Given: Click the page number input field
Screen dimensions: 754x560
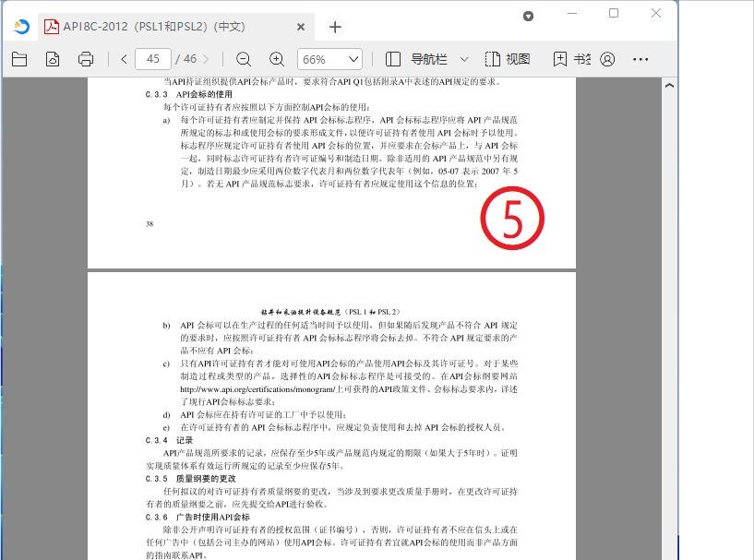Looking at the screenshot, I should (x=153, y=59).
